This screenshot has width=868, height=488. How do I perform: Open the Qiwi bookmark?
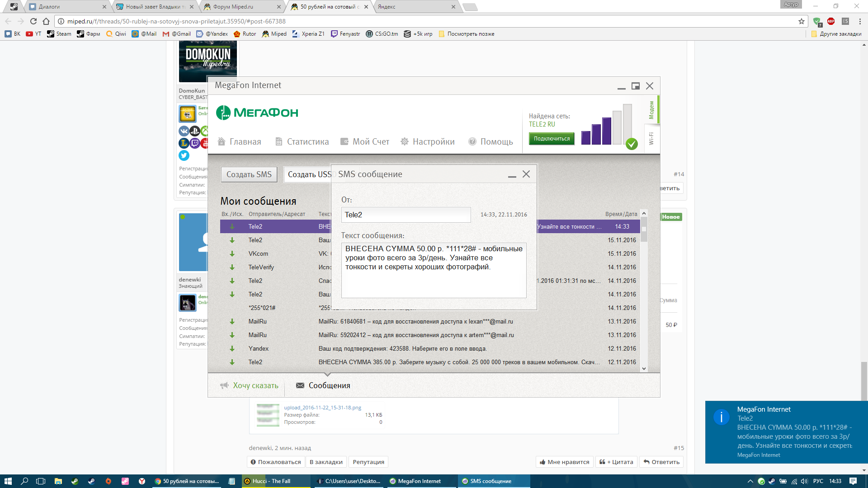[116, 34]
